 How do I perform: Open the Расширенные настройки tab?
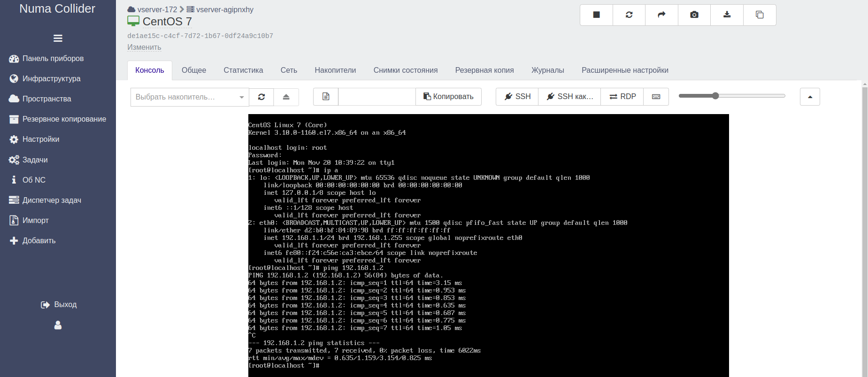[625, 70]
